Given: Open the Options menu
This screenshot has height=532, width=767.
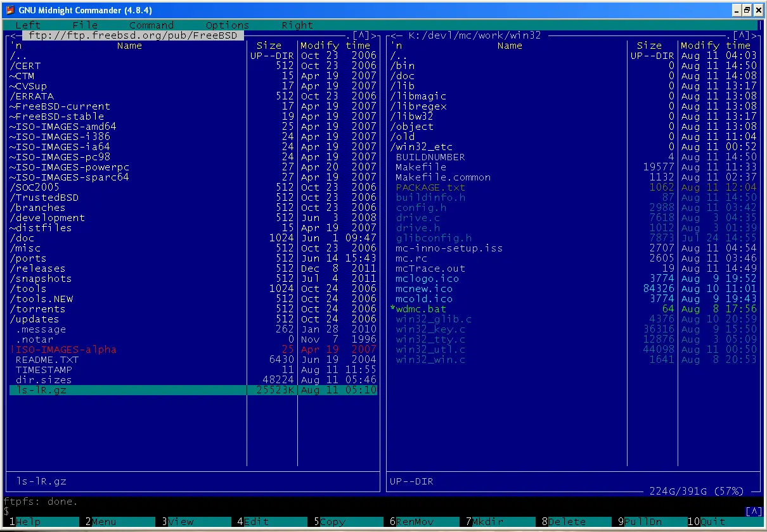Looking at the screenshot, I should tap(228, 25).
